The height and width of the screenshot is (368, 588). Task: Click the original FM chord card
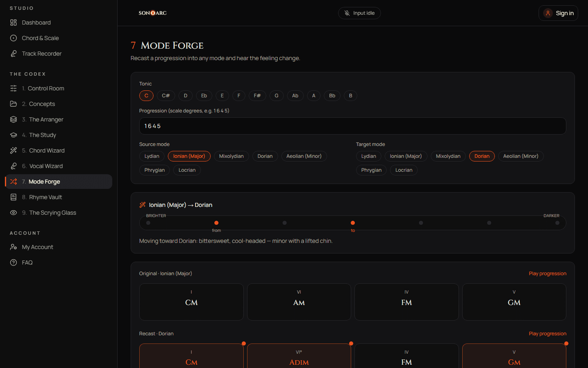[x=407, y=302]
